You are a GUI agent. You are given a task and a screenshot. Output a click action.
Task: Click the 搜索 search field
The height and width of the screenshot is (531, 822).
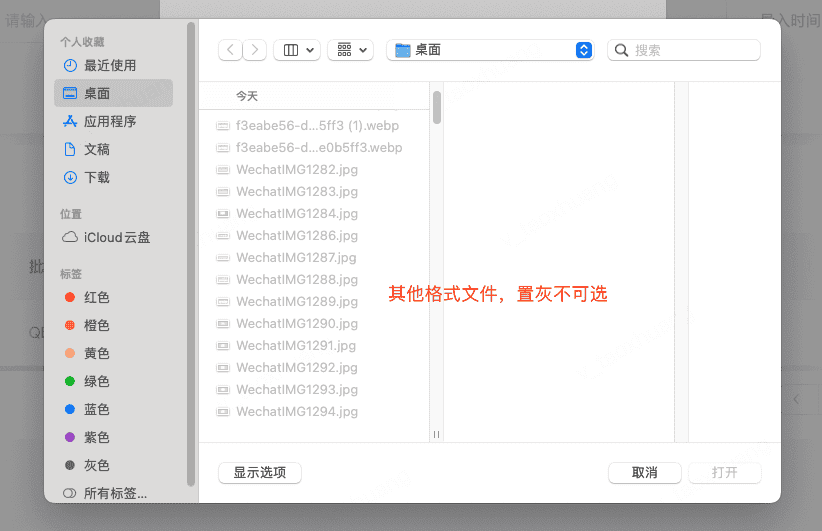click(684, 50)
